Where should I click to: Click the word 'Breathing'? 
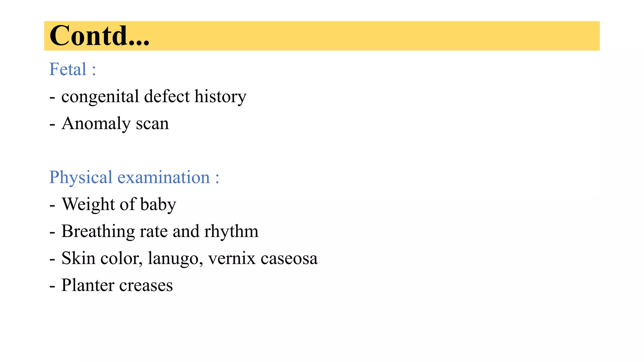click(98, 232)
